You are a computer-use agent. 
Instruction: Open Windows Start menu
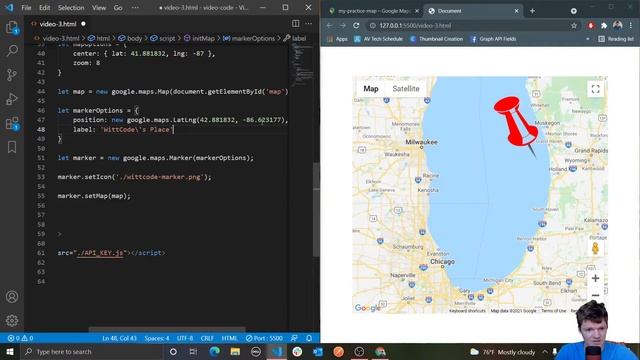click(x=10, y=351)
